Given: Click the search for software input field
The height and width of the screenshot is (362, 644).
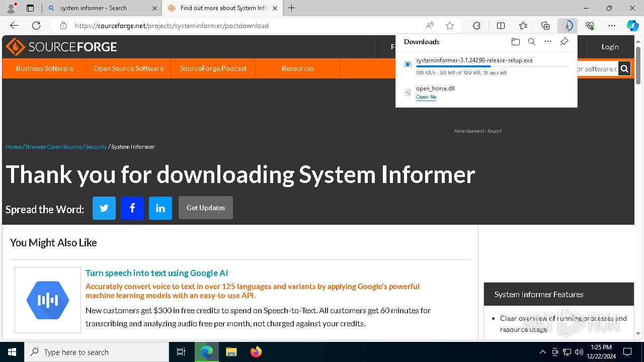Looking at the screenshot, I should pos(597,69).
